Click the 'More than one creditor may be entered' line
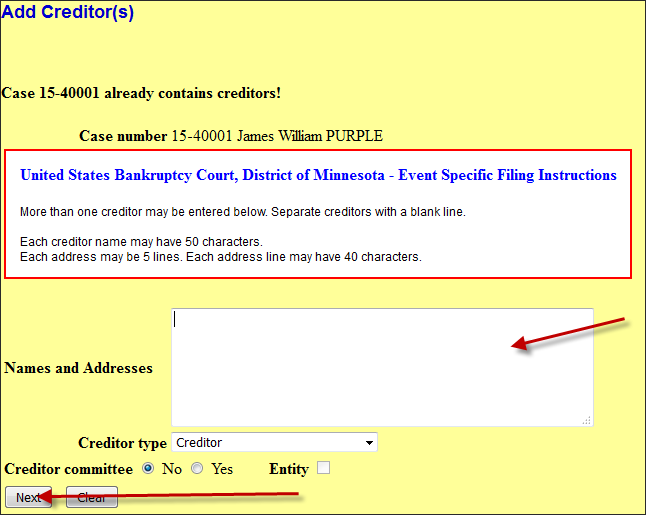The height and width of the screenshot is (515, 646). [243, 212]
